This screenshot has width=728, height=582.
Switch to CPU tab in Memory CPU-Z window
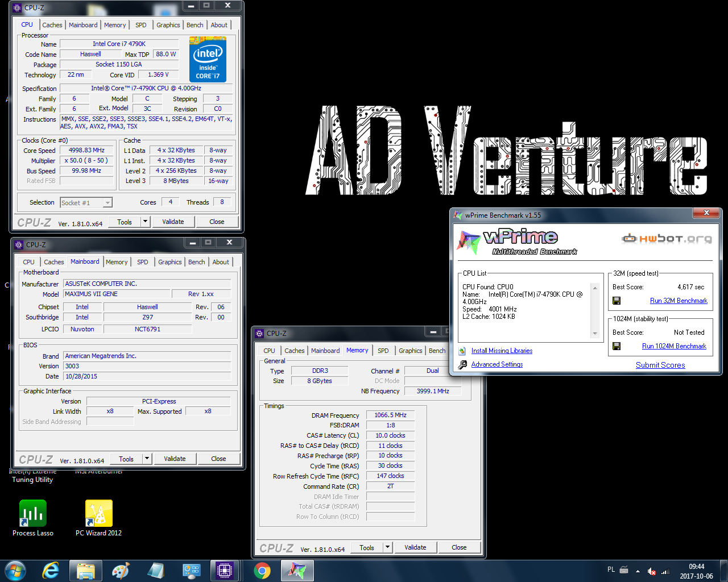[x=270, y=351]
